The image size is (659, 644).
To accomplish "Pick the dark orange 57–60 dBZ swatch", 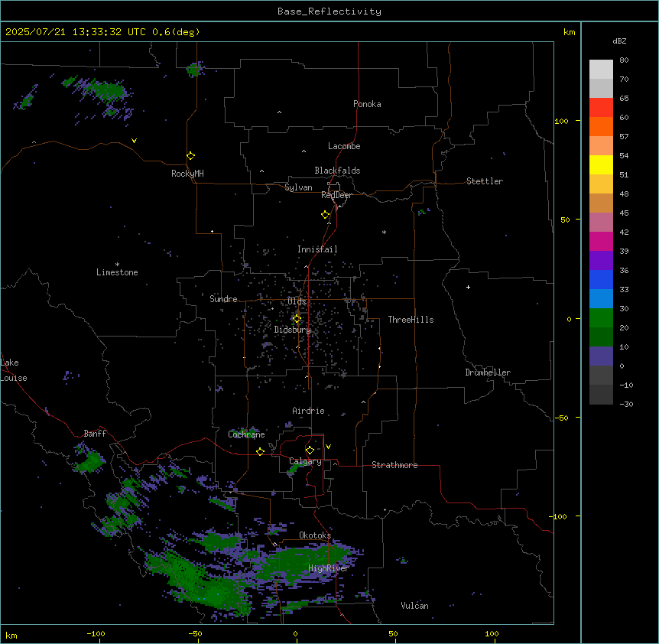I will pyautogui.click(x=601, y=126).
